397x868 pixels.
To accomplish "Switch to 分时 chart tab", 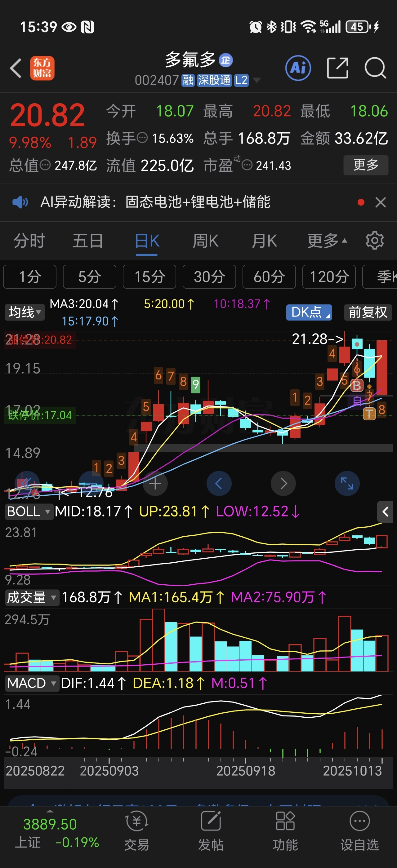I will (x=29, y=241).
